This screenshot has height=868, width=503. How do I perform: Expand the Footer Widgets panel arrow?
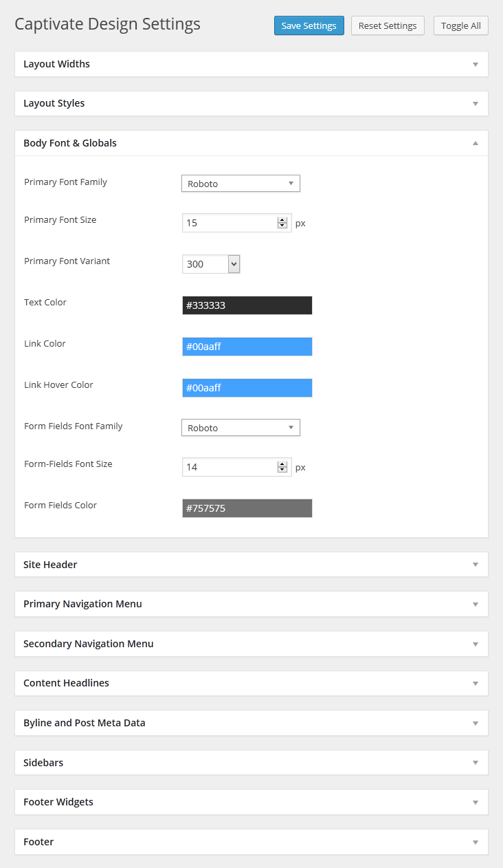point(475,802)
